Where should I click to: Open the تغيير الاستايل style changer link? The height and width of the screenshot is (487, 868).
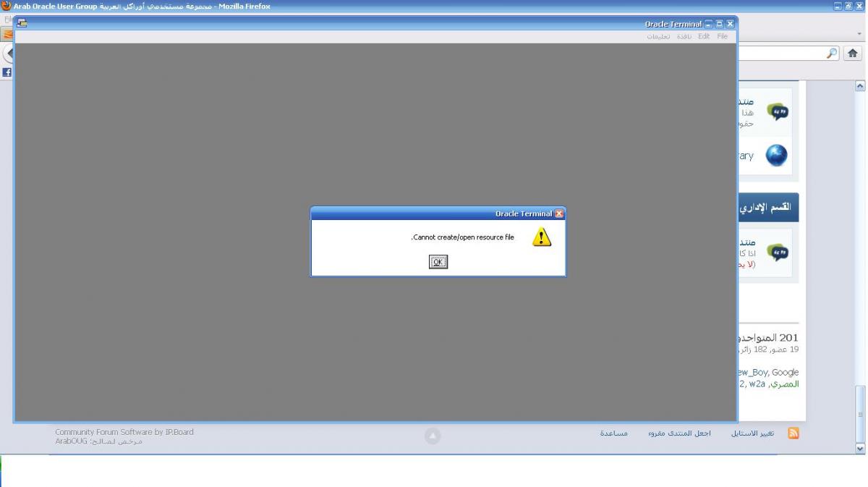coord(754,433)
